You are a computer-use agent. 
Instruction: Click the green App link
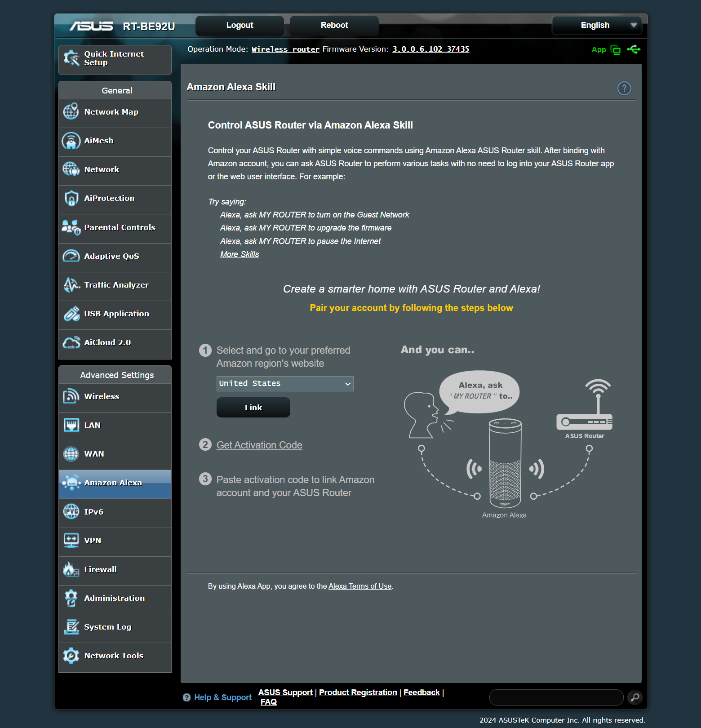(x=599, y=50)
